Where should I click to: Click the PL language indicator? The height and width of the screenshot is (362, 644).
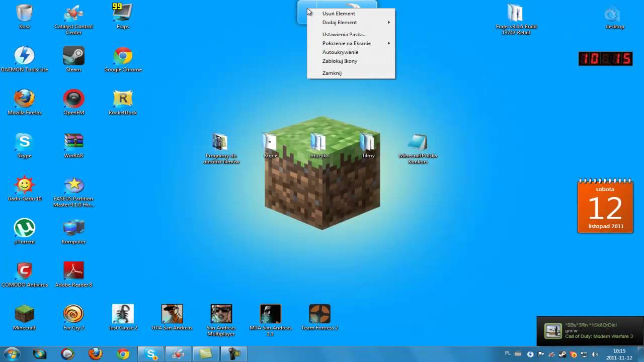click(x=508, y=353)
